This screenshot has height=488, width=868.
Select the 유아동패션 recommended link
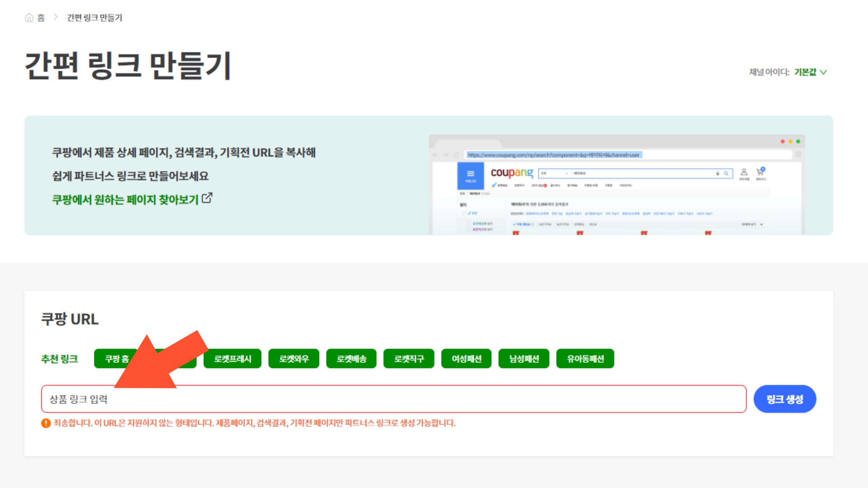(585, 359)
